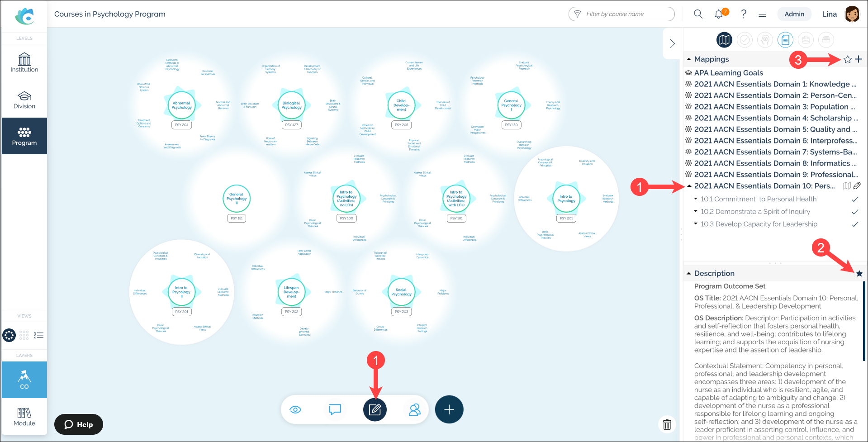Click the Description panel scrollbar
This screenshot has width=868, height=442.
(863, 321)
